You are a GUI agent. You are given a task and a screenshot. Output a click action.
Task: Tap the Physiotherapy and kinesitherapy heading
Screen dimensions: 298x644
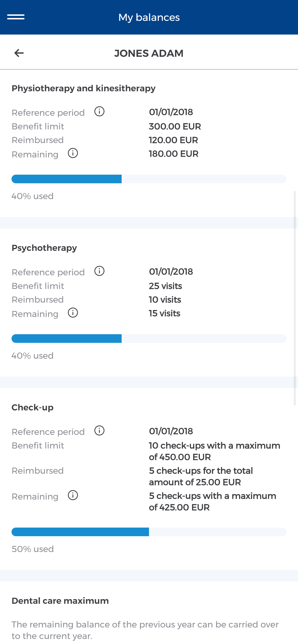[84, 88]
